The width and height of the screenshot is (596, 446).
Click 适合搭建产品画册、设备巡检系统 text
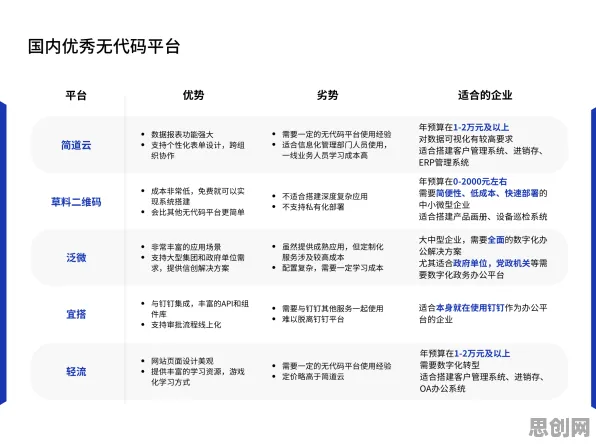click(x=483, y=217)
